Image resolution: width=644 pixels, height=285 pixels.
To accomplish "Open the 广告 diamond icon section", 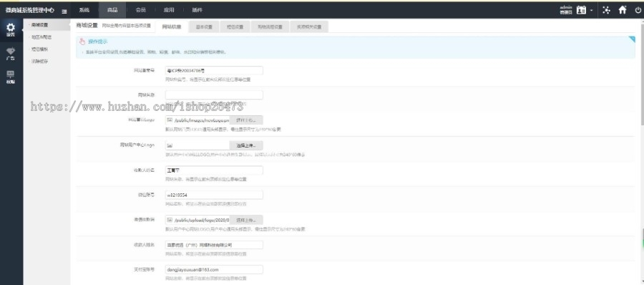I will pos(11,54).
